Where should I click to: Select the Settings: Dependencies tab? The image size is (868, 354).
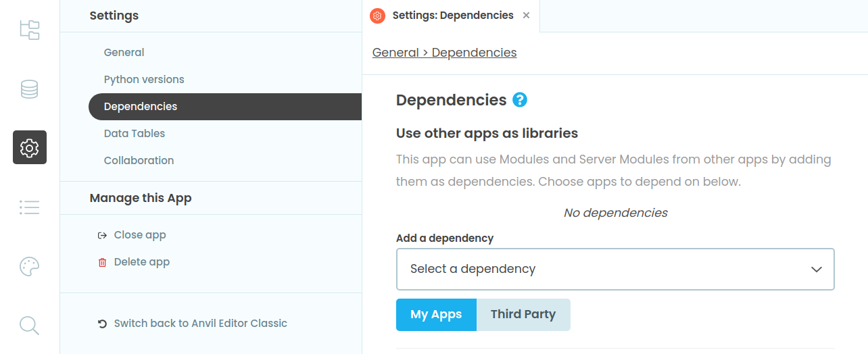pyautogui.click(x=452, y=16)
